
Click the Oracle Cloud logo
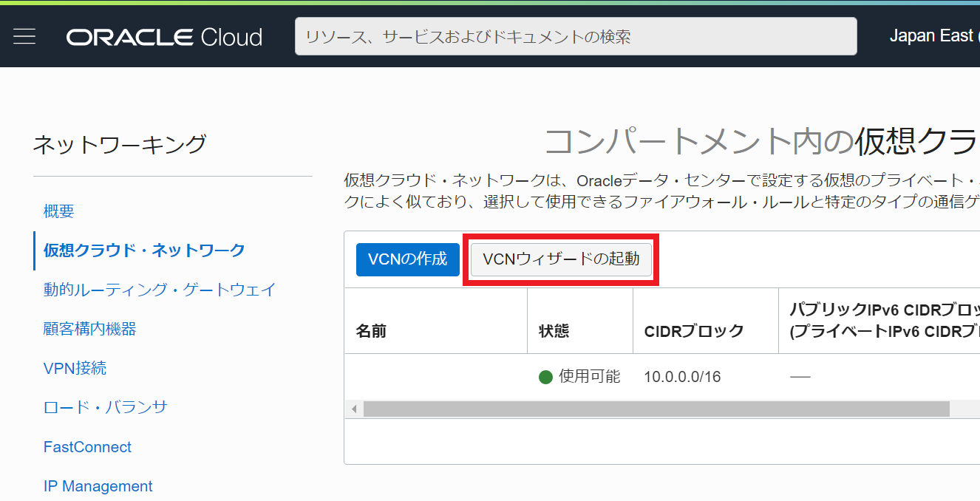coord(164,37)
